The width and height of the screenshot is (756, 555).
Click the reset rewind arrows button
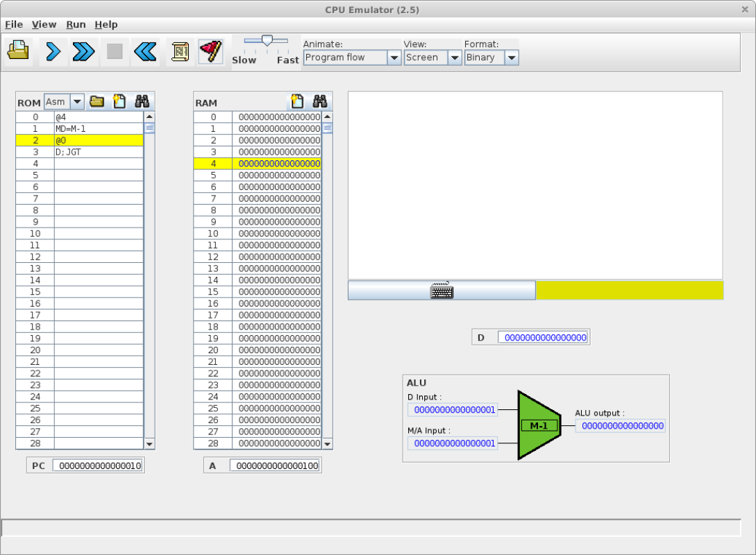(x=145, y=51)
